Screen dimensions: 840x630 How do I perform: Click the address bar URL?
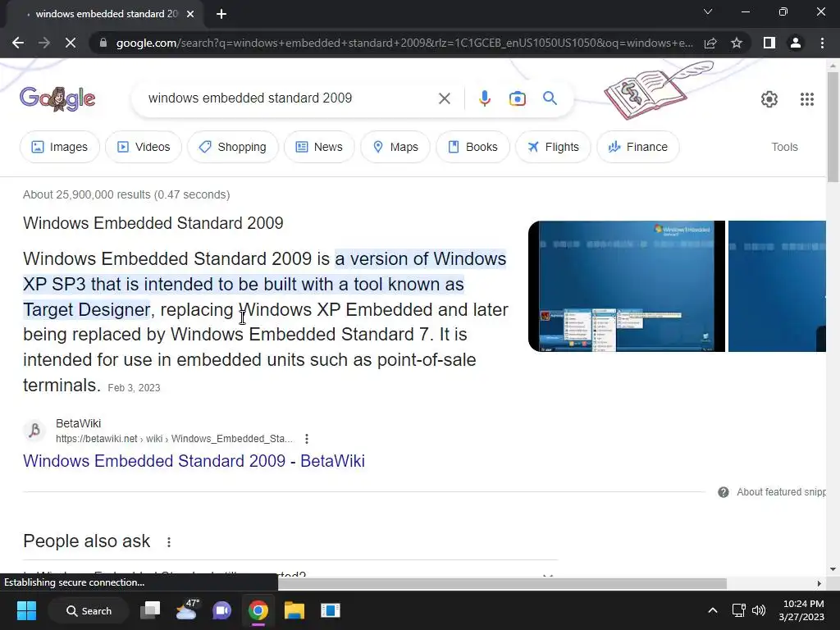click(404, 43)
